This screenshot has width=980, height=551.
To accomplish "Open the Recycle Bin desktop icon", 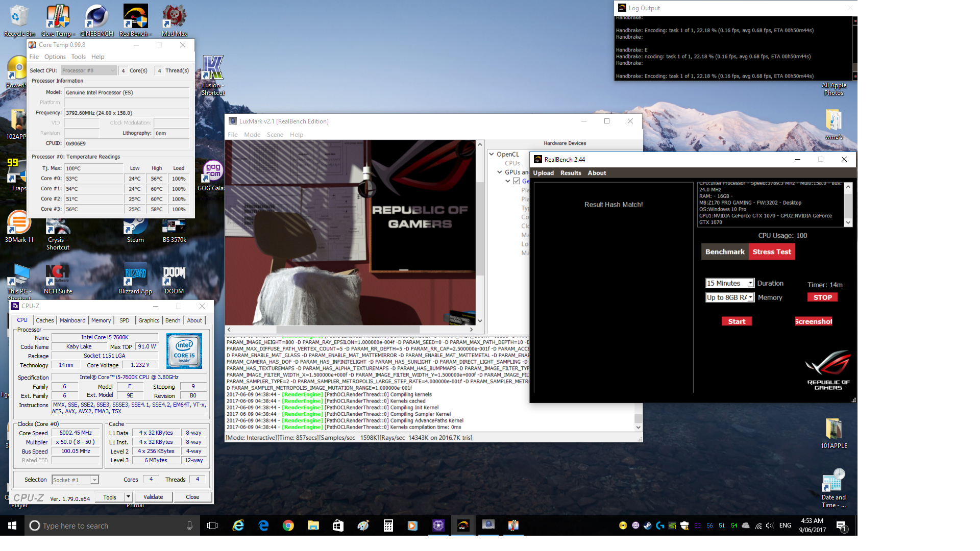I will coord(19,20).
